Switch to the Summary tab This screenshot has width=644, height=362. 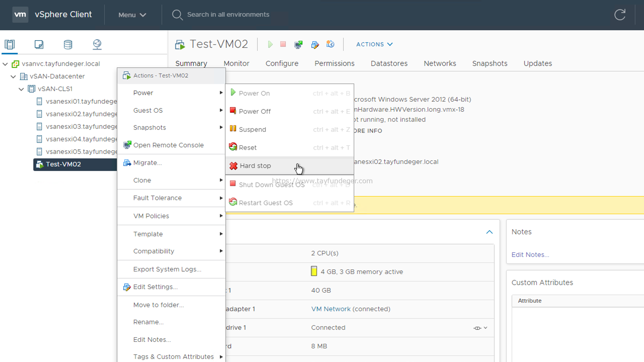[191, 63]
